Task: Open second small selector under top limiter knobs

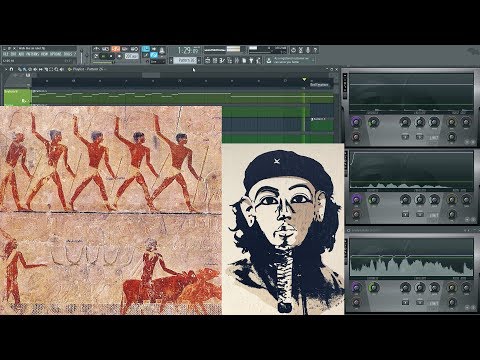Action: pos(420,137)
